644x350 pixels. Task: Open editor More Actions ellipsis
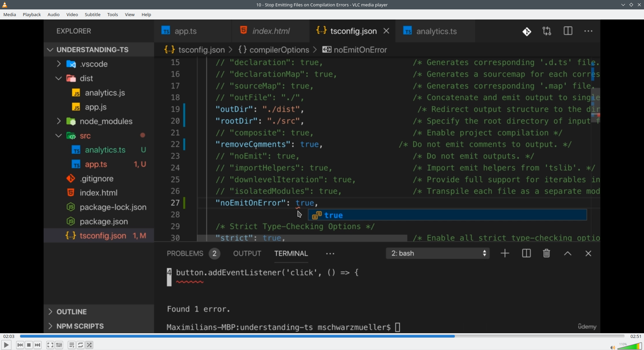(588, 31)
